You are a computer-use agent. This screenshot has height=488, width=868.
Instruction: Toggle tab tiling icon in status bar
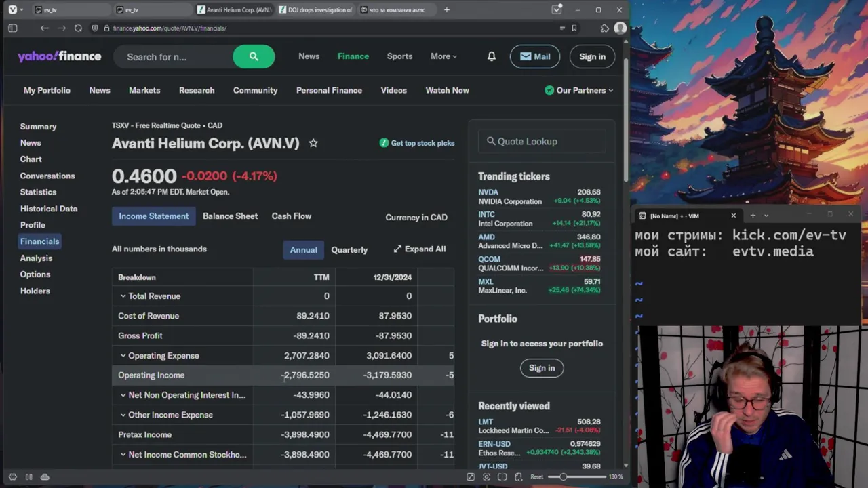(x=28, y=477)
